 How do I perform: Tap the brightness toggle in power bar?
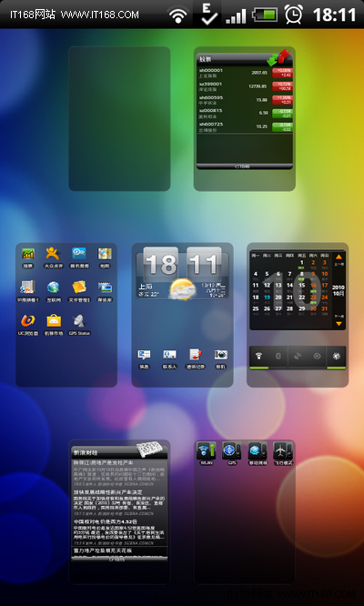(336, 357)
